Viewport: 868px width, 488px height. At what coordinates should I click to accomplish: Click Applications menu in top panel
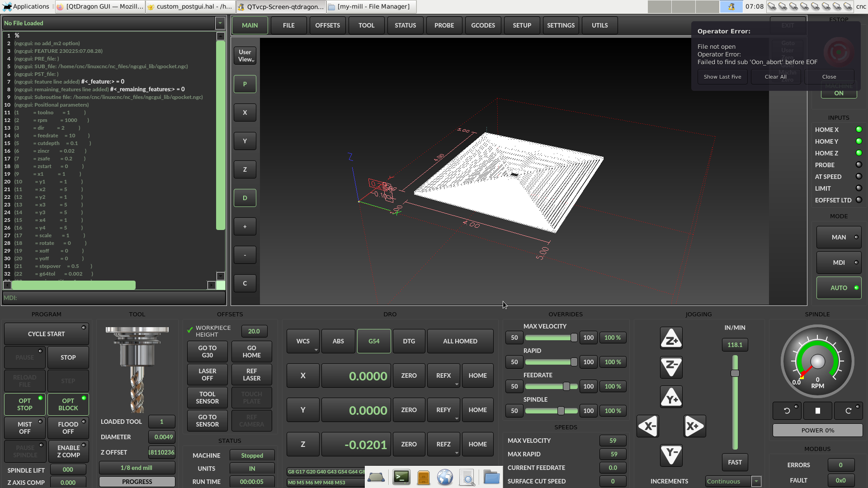click(x=26, y=6)
